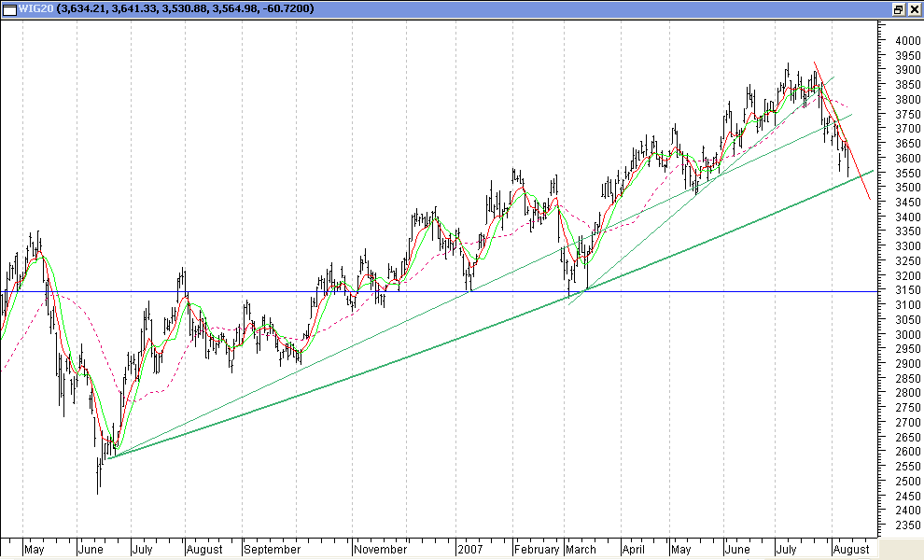Click the 4000 value on price axis

click(x=901, y=41)
